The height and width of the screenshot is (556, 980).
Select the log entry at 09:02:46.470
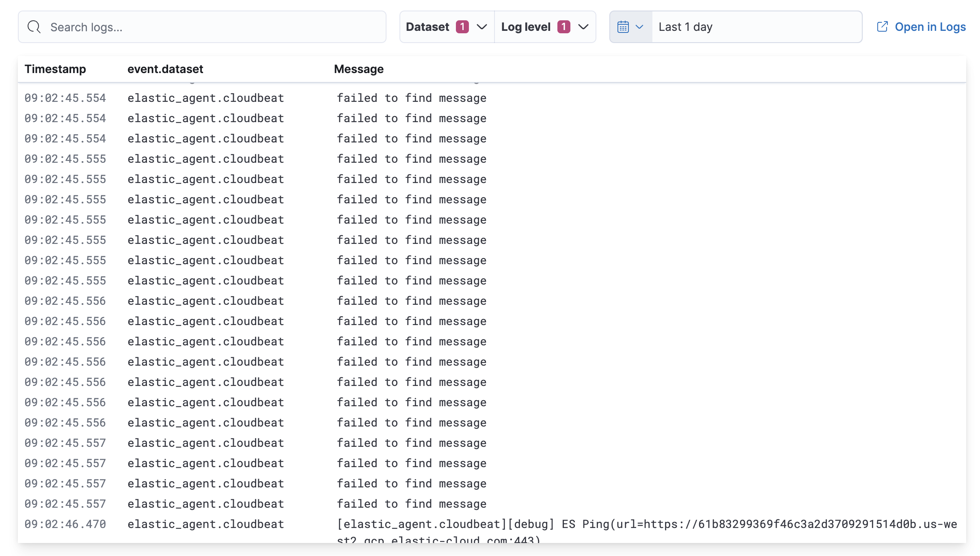pos(65,524)
